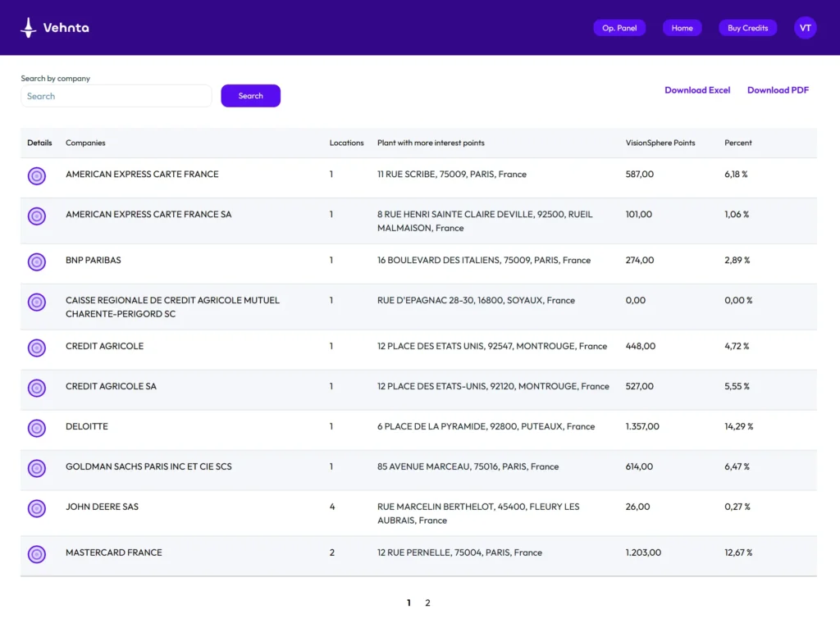Click address 12 RUE PERNELLE, 75004
840x623 pixels.
click(459, 553)
